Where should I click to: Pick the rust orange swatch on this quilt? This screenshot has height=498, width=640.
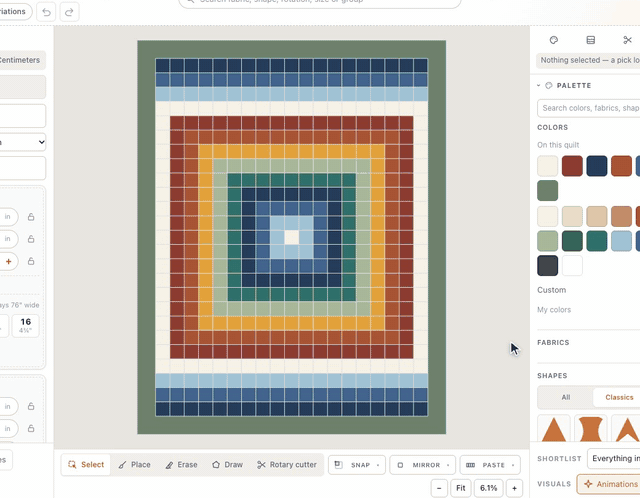(x=621, y=166)
